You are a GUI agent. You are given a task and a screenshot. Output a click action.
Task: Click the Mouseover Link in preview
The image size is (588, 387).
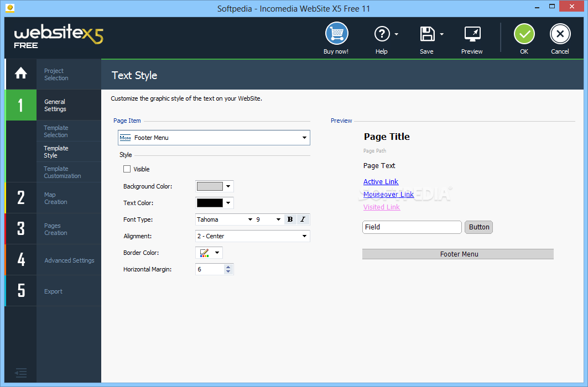tap(388, 195)
